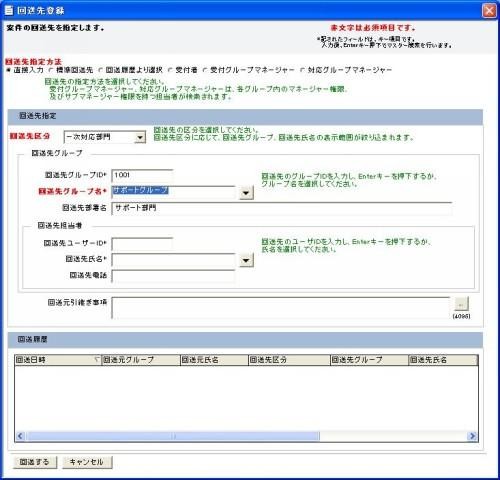Viewport: 500px width, 480px height.
Task: Click the 回送先氏名 combo field
Action: (173, 260)
